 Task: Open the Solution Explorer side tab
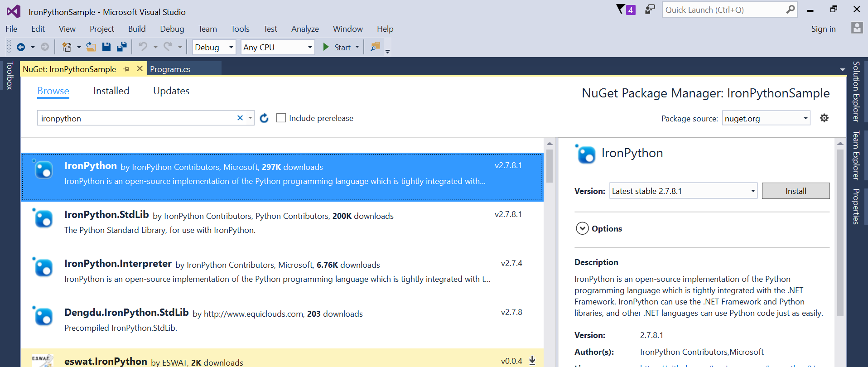(x=856, y=92)
